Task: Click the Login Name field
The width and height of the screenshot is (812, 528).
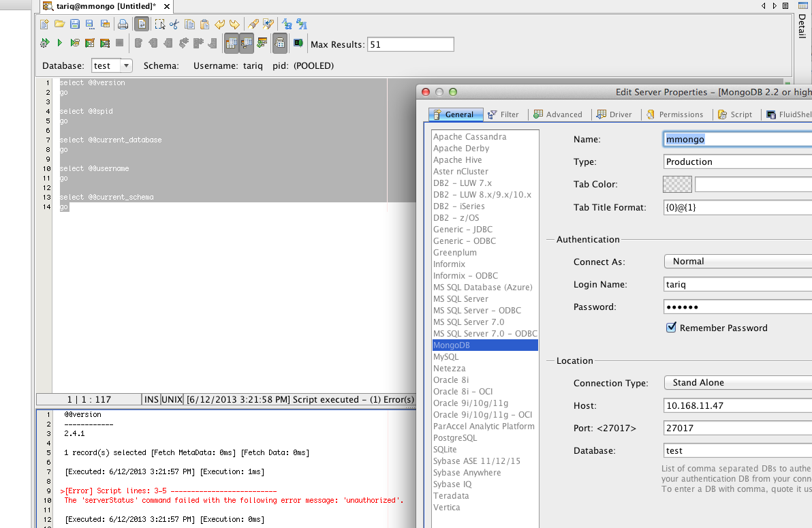Action: (738, 285)
